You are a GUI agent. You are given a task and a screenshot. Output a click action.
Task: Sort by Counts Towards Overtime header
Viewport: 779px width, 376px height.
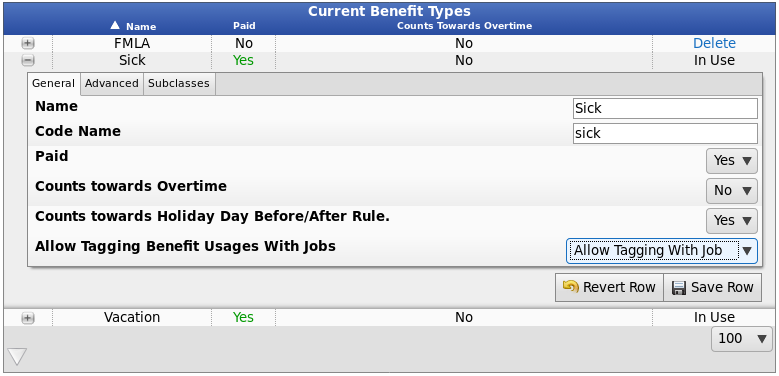(465, 26)
